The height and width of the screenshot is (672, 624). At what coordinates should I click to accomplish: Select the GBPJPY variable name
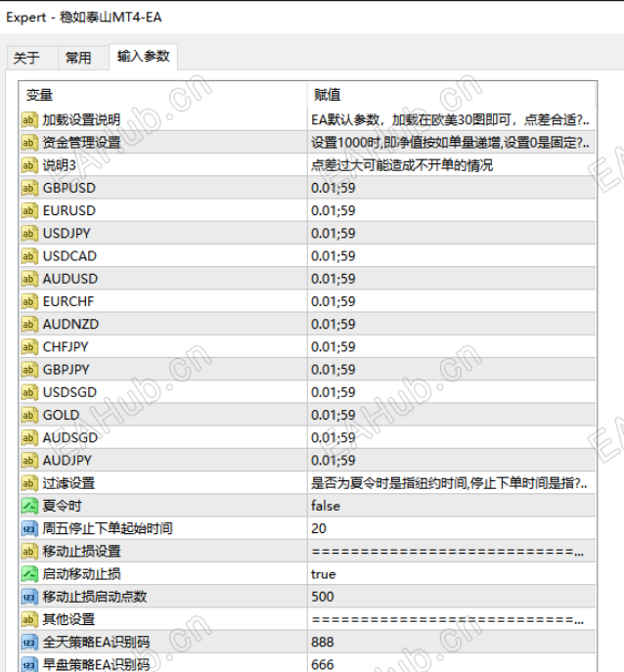pos(66,370)
